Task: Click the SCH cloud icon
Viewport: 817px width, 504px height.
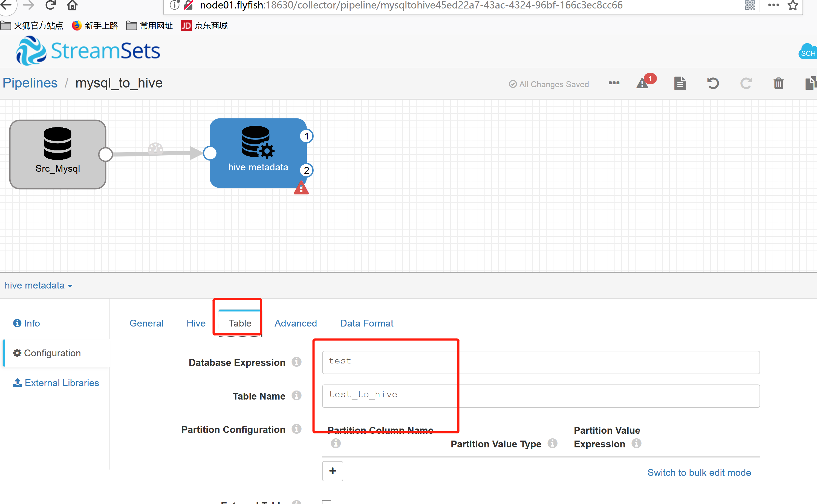Action: point(808,52)
